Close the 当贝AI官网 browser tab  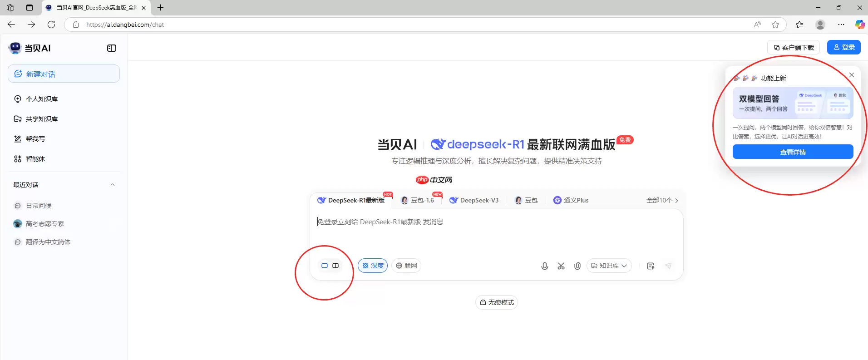(143, 8)
